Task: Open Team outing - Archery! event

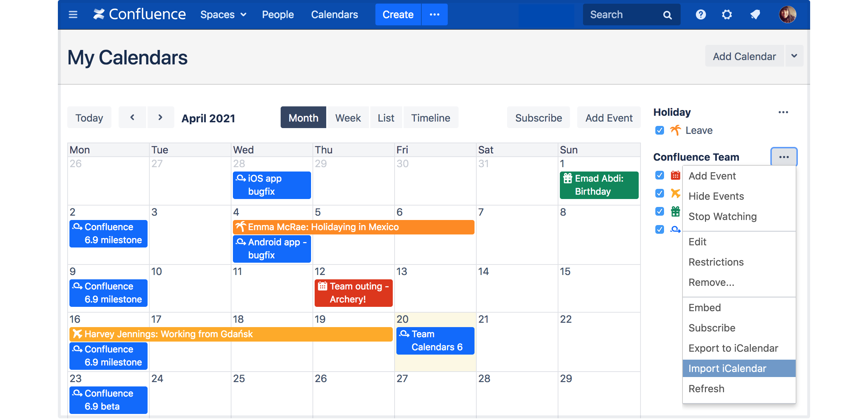Action: pos(354,293)
